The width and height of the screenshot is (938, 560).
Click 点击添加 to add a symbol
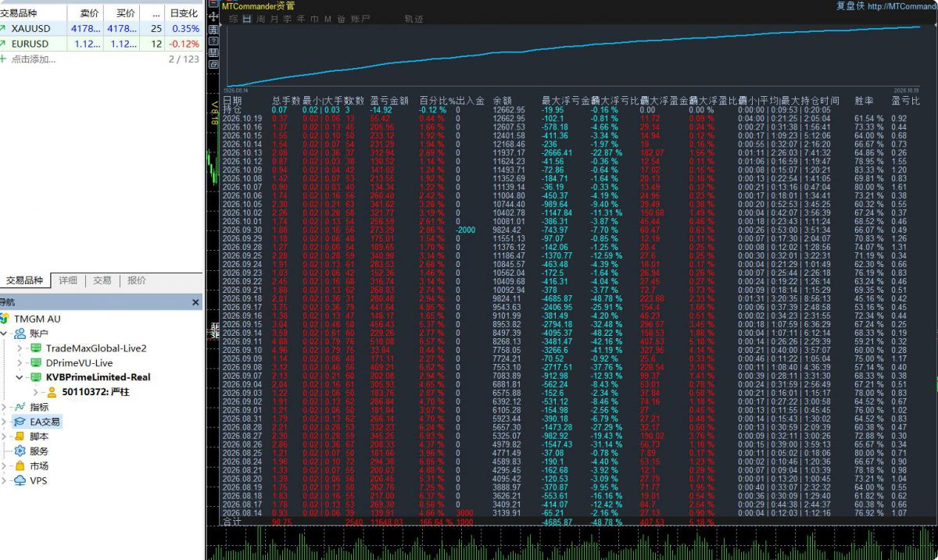tap(34, 59)
